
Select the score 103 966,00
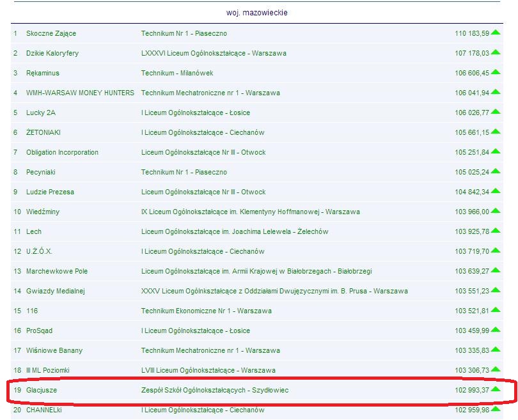pyautogui.click(x=472, y=212)
